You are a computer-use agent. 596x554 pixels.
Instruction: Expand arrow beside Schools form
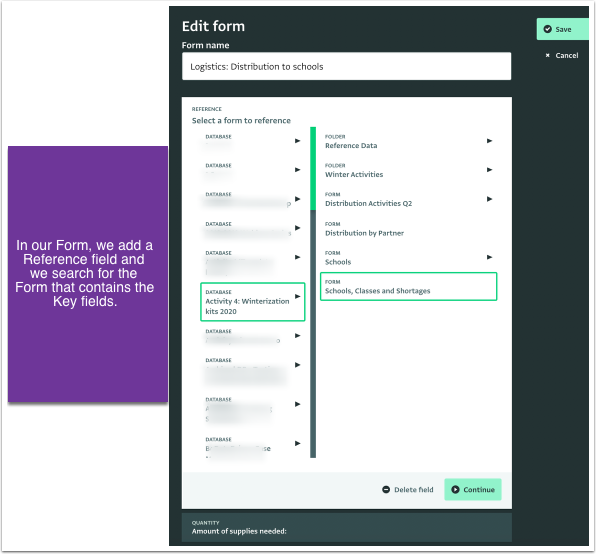490,257
